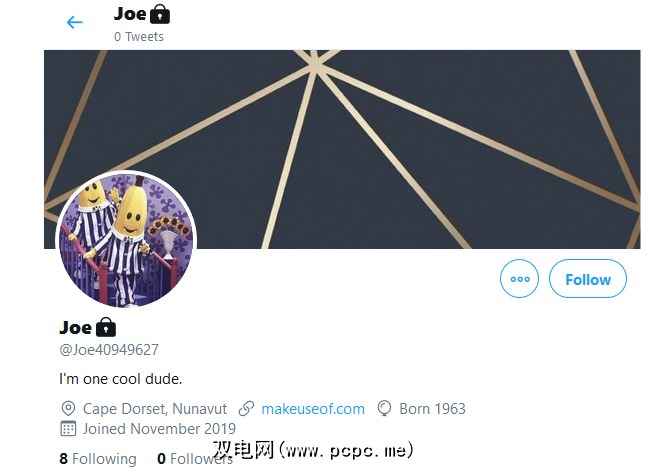Click the Joined November 2019 text

click(x=159, y=429)
